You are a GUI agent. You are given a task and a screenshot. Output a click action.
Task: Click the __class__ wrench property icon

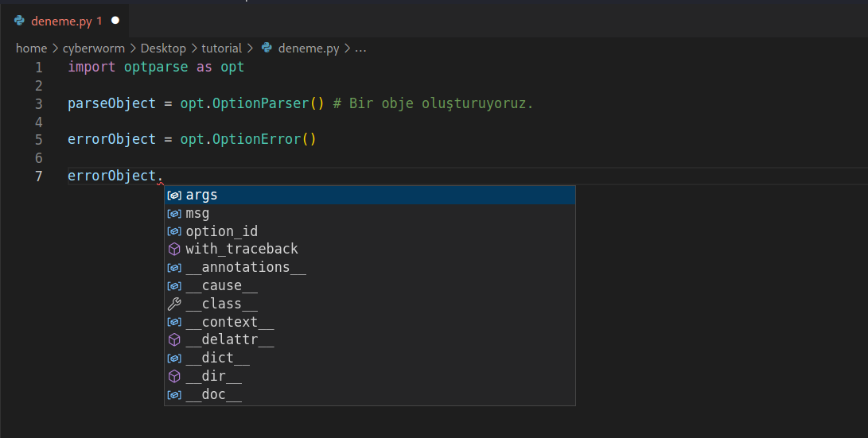pos(174,304)
